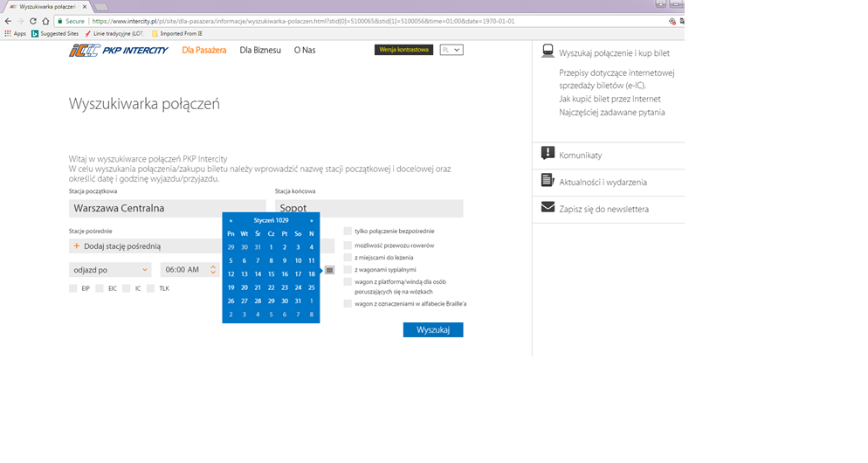This screenshot has height=463, width=868.
Task: Open the O Nas menu
Action: coord(305,50)
